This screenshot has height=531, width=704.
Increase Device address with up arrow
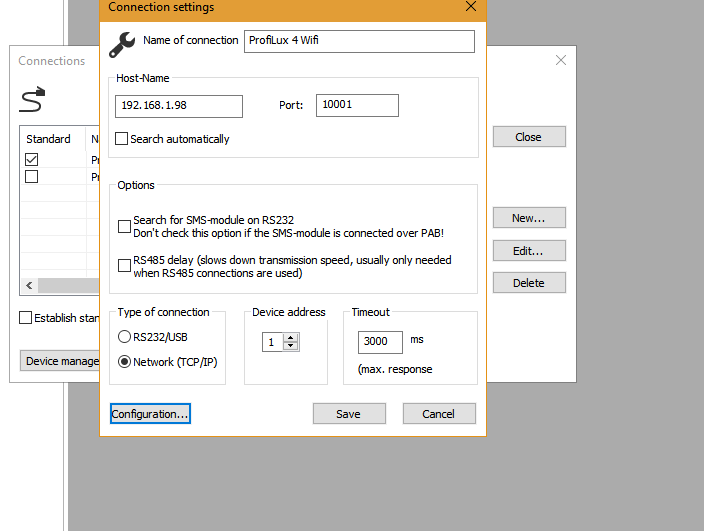(x=291, y=338)
